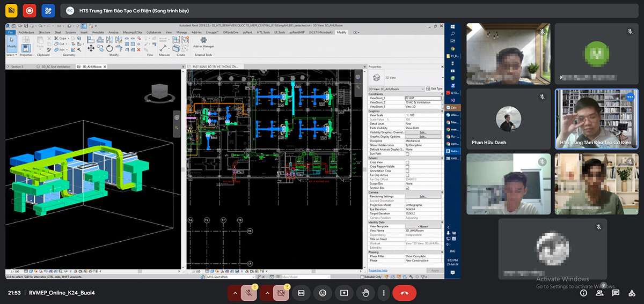Click the present screen button
The image size is (644, 304).
[x=344, y=293]
